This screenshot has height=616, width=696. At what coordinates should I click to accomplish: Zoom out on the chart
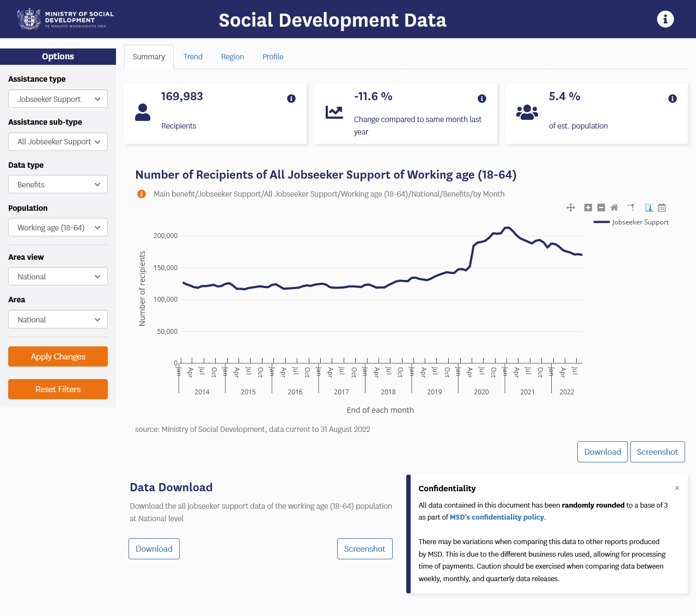click(601, 208)
